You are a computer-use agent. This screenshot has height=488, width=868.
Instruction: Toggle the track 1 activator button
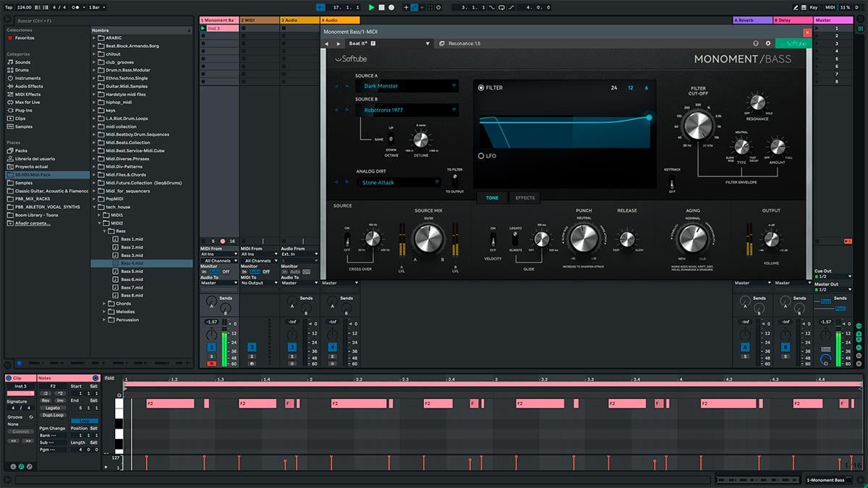pyautogui.click(x=211, y=348)
